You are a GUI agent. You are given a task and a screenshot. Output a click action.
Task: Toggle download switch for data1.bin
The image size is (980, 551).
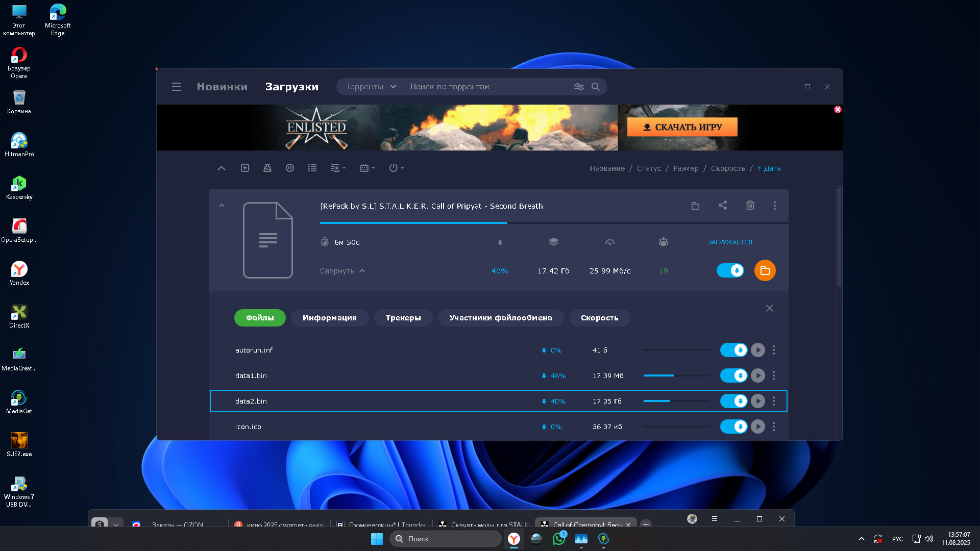coord(733,375)
